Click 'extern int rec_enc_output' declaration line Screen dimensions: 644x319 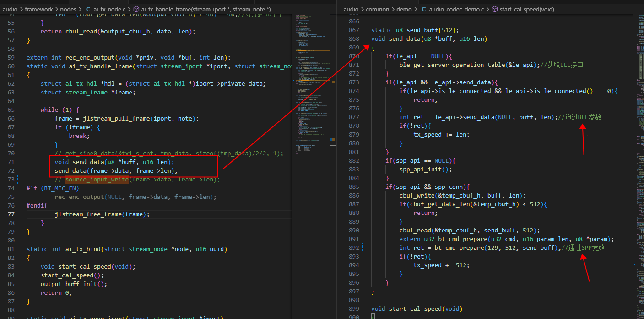click(x=129, y=58)
